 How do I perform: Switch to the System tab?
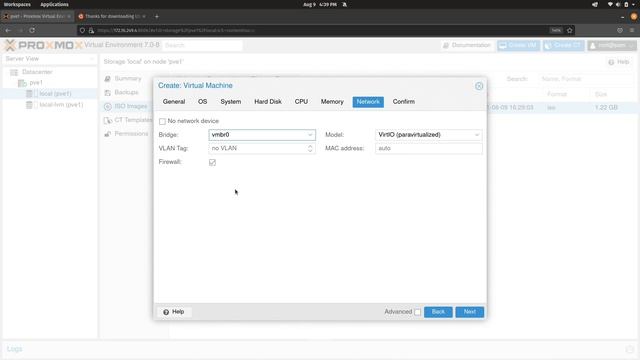coord(231,102)
